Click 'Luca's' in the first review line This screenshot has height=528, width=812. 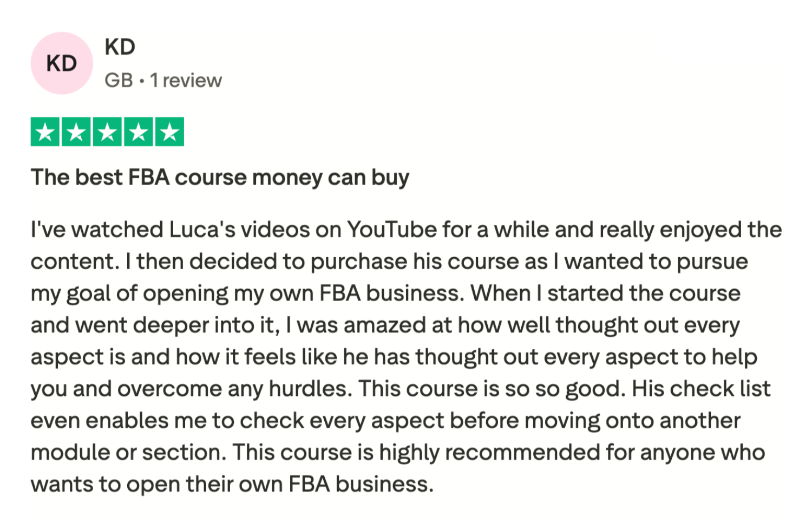pyautogui.click(x=202, y=230)
